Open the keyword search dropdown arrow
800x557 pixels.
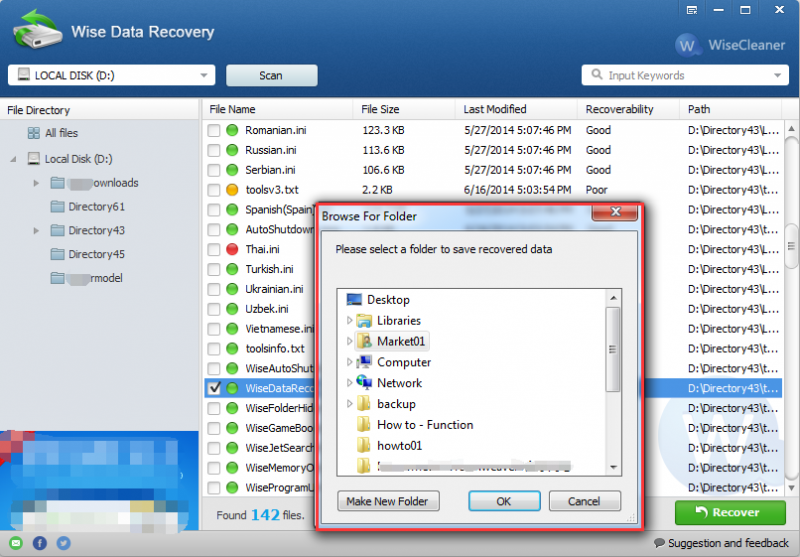(777, 75)
